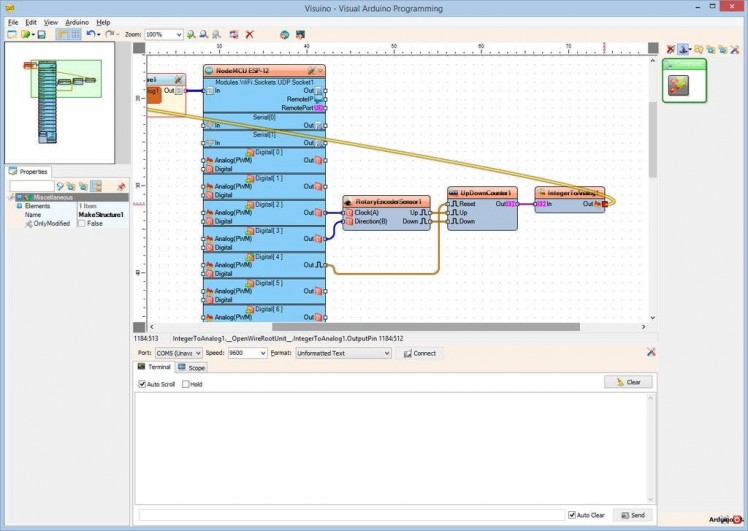Switch to the Scope tab
This screenshot has width=748, height=531.
pyautogui.click(x=192, y=367)
